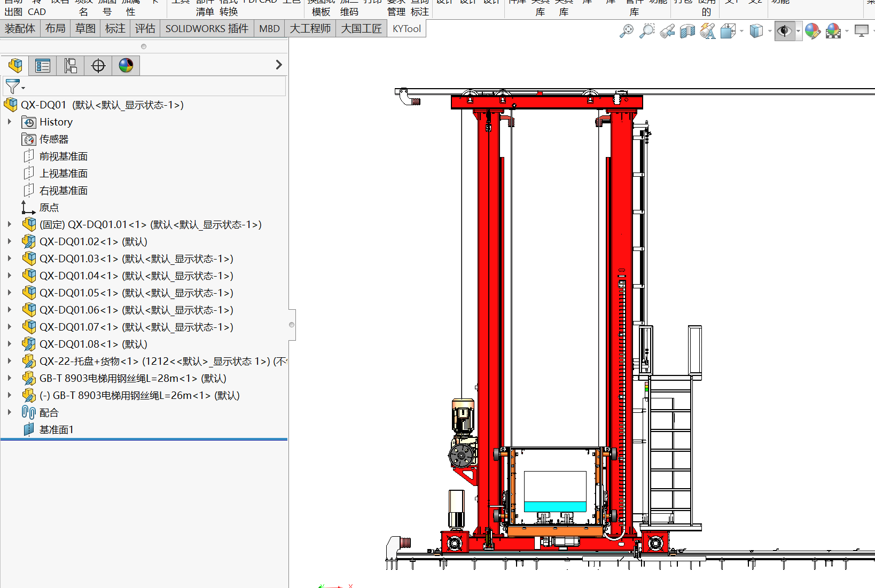Click the tree filter funnel icon
This screenshot has height=588, width=875.
(x=12, y=85)
